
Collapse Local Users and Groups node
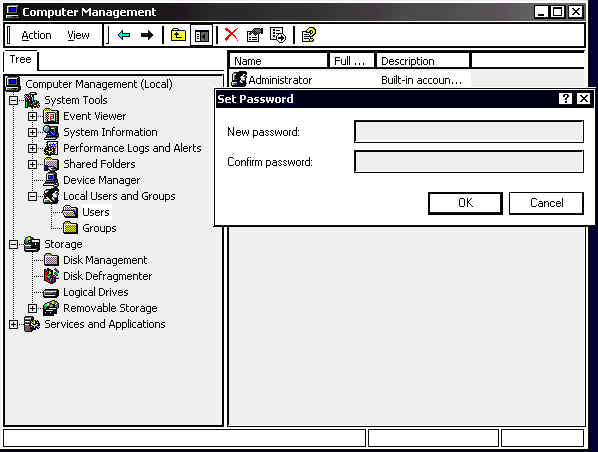click(32, 196)
